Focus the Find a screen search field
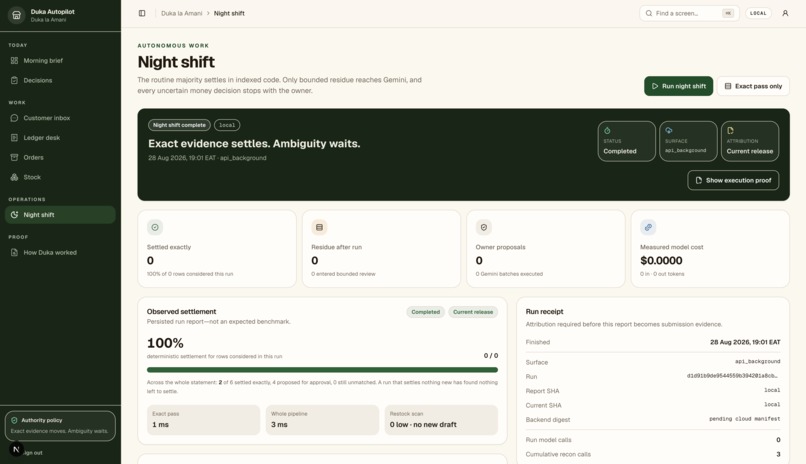 coord(689,13)
